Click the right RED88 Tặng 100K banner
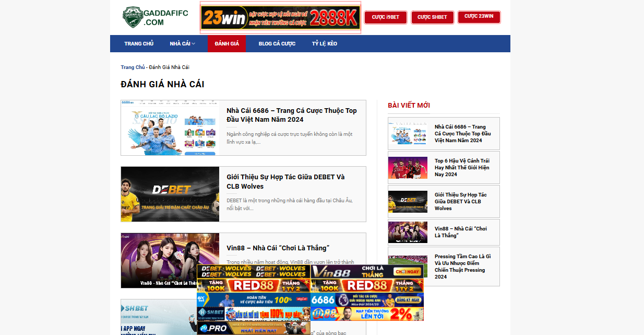 367,285
